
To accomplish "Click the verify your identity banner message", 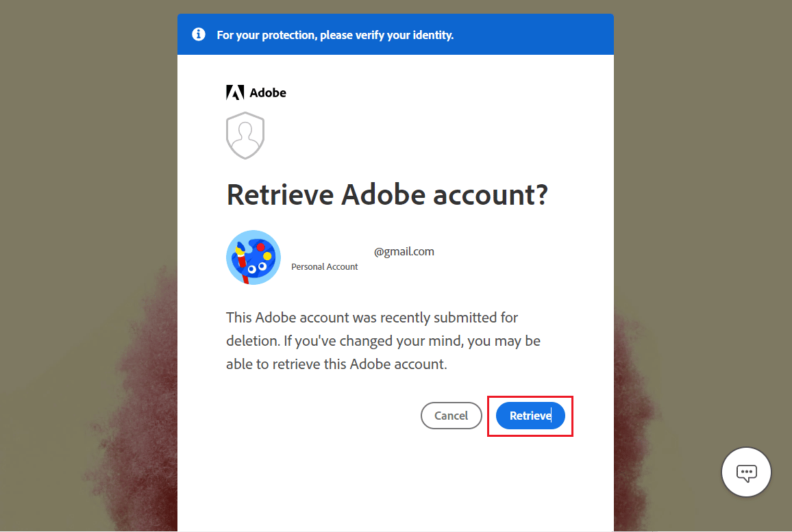I will coord(335,34).
